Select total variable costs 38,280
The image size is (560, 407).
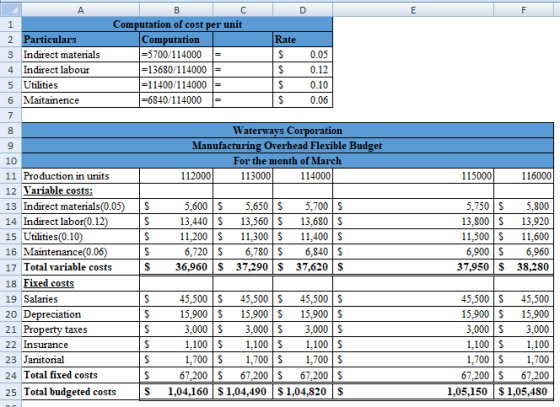tap(524, 267)
